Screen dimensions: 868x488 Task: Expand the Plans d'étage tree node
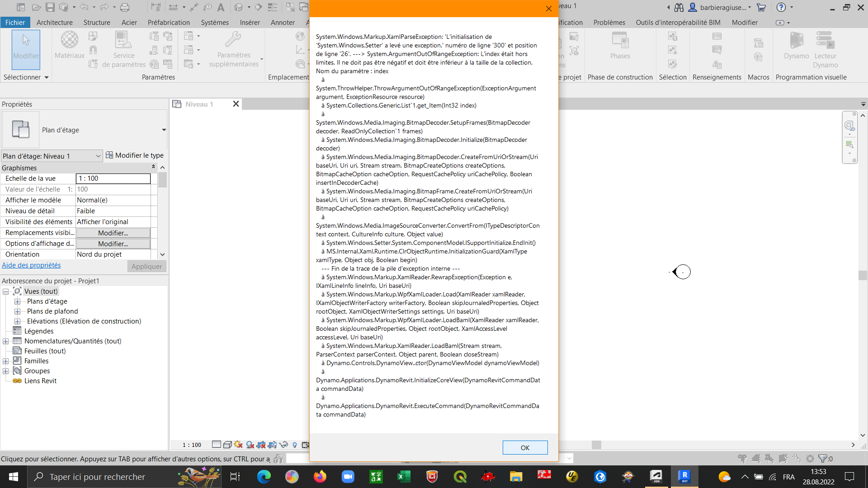(x=17, y=301)
